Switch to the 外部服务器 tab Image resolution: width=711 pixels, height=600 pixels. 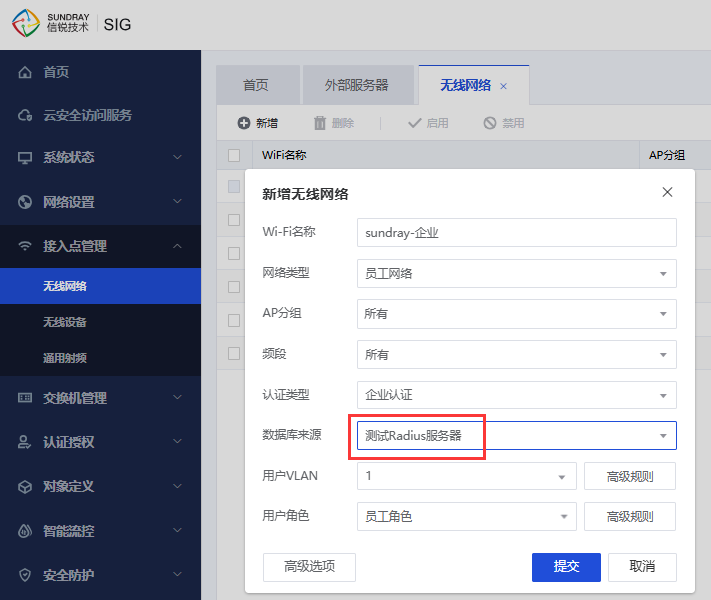click(x=358, y=85)
